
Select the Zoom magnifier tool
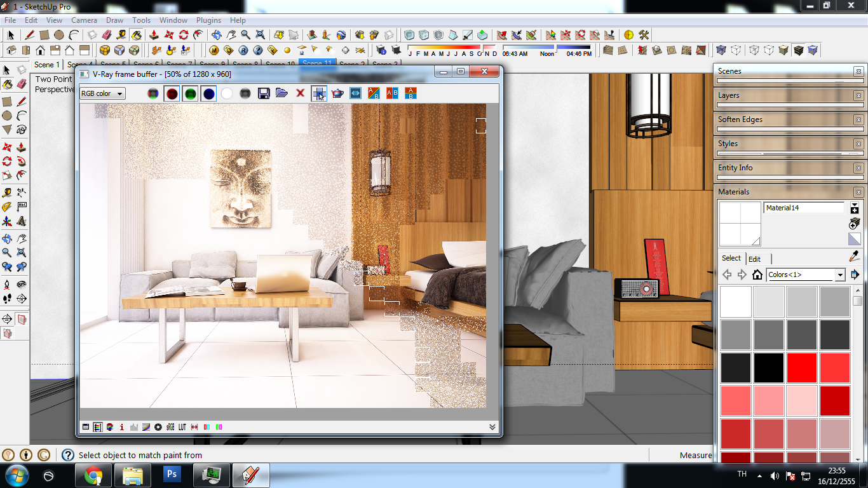245,35
